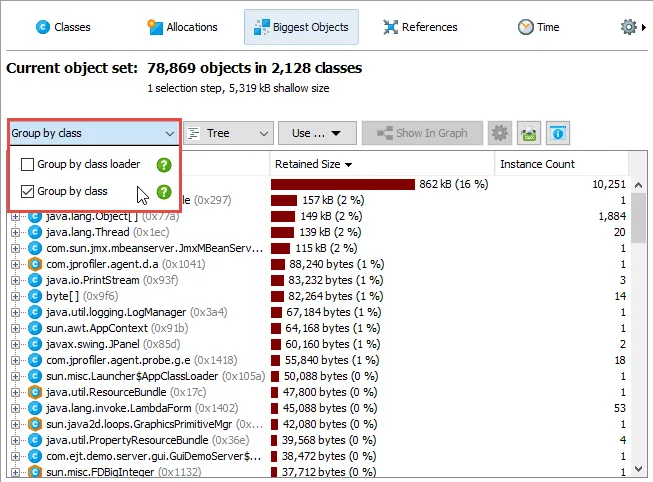Select the com.jprofiler.agent.probe.g.e row
The width and height of the screenshot is (653, 482).
(x=319, y=360)
